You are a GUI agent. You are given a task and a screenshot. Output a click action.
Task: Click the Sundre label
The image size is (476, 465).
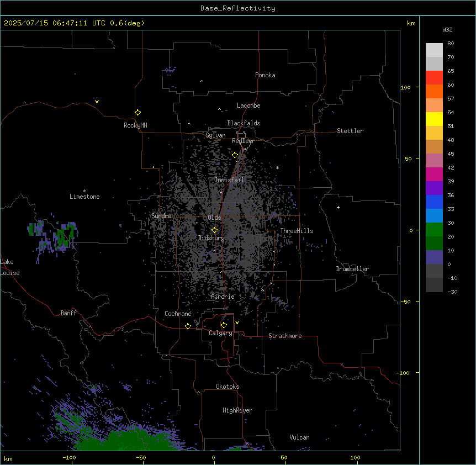coord(161,216)
